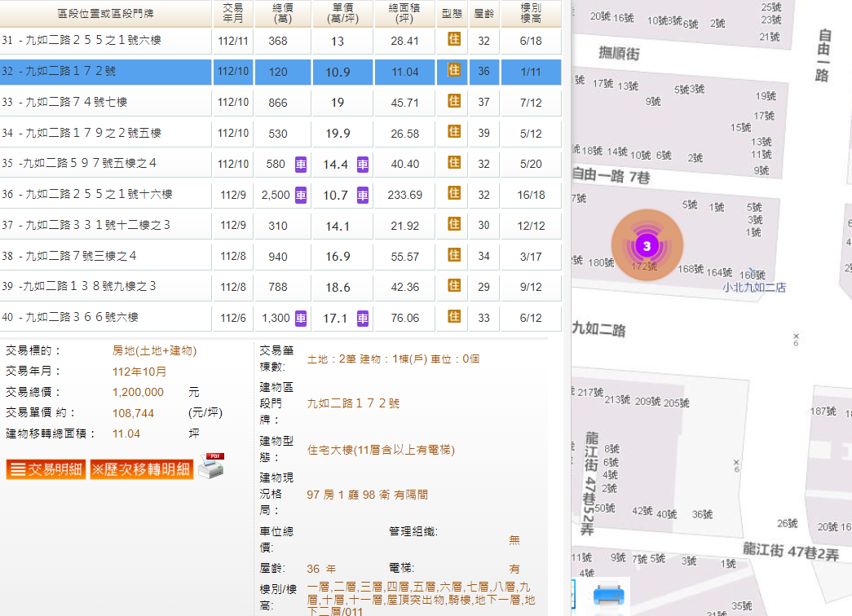
Task: Click parking icon beside total price 2,500
Action: [301, 195]
